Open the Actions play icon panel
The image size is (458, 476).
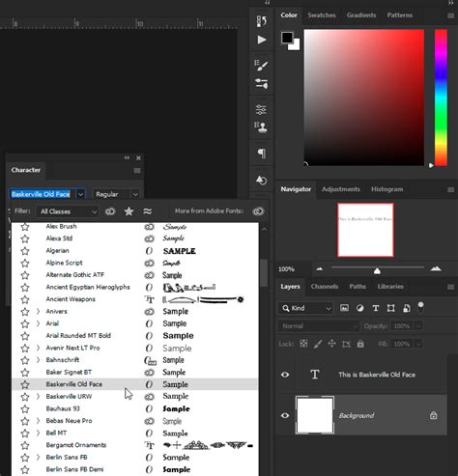tap(262, 40)
